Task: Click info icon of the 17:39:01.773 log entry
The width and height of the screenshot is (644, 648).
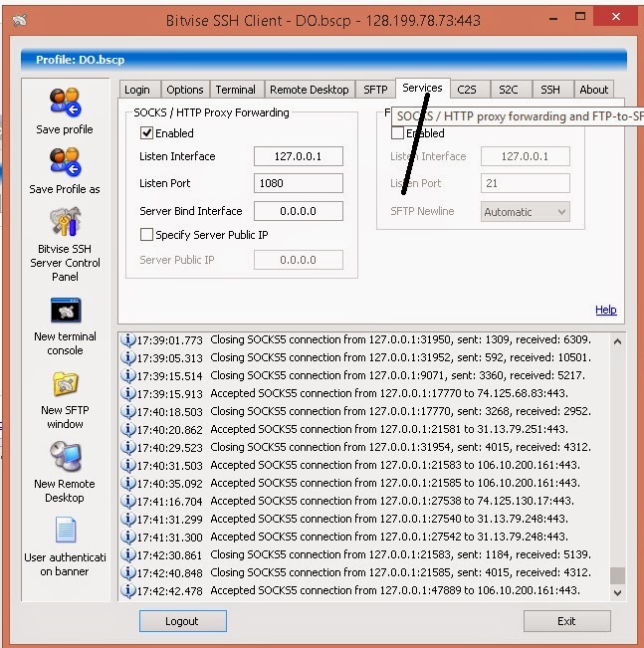Action: click(128, 339)
